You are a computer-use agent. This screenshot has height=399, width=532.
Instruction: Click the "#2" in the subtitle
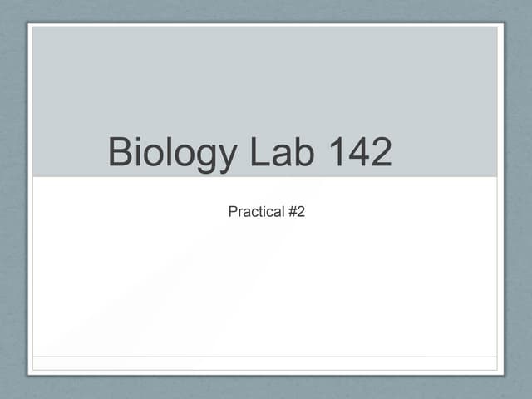pos(297,212)
